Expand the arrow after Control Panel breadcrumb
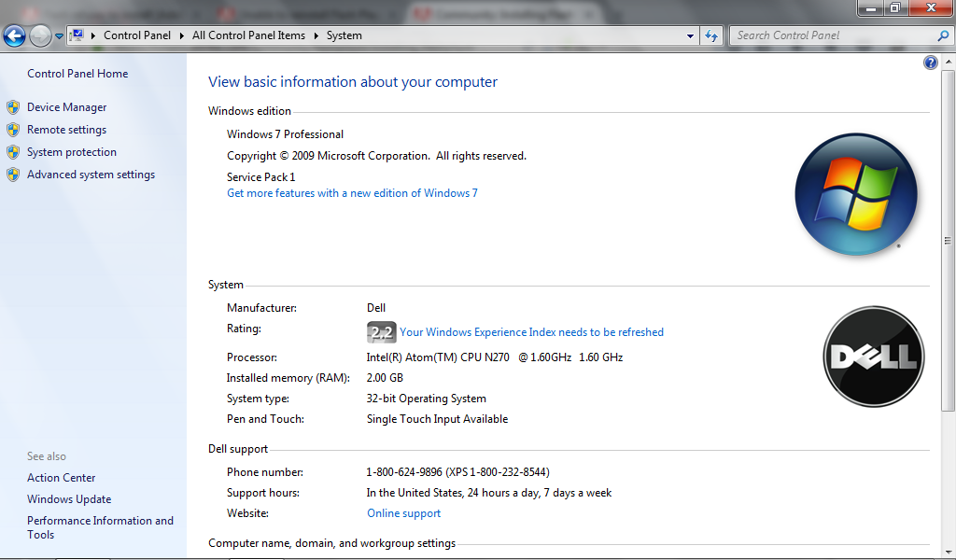Viewport: 956px width, 560px height. pyautogui.click(x=182, y=36)
